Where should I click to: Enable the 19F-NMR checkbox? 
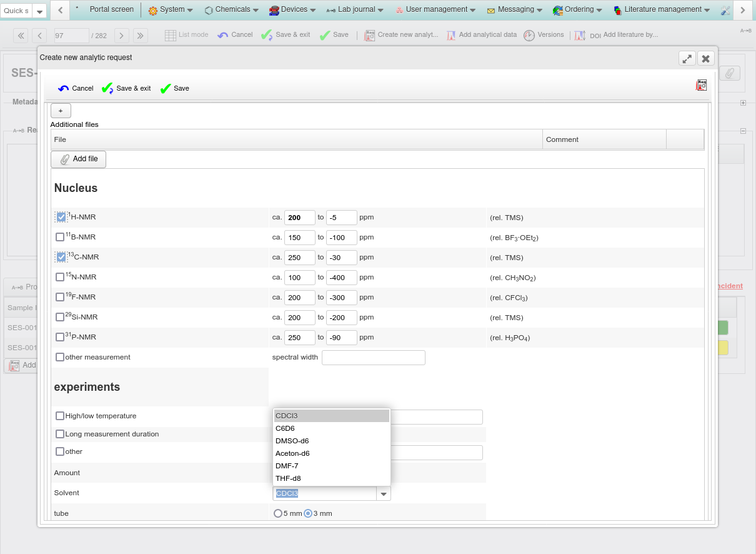coord(60,297)
